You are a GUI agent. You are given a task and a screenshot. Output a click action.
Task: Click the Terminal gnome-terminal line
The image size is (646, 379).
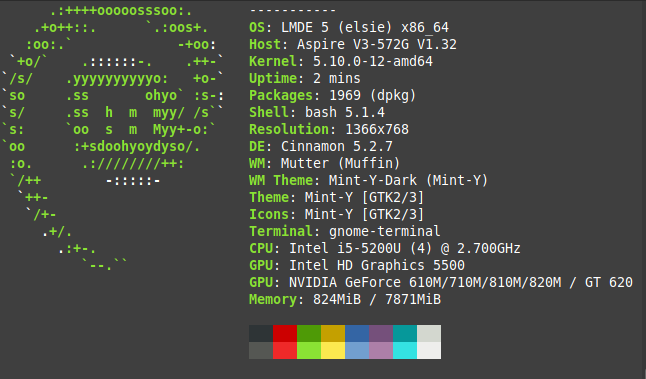pos(344,231)
